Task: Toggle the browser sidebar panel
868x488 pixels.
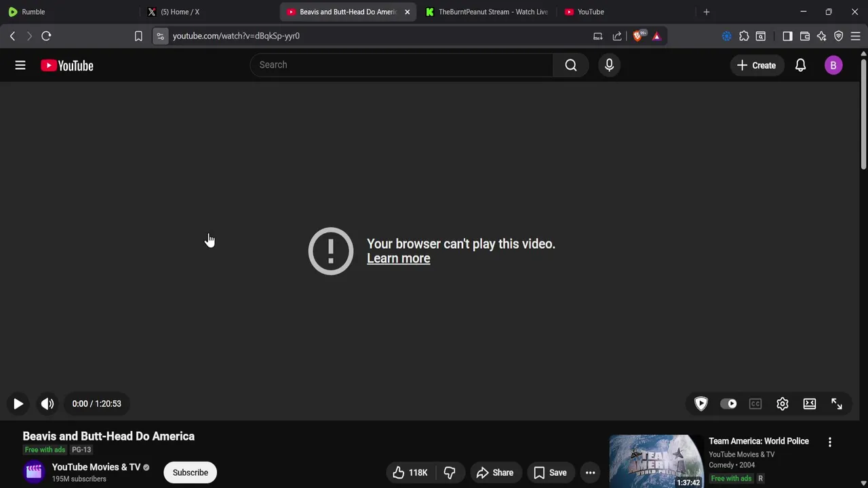Action: click(787, 36)
